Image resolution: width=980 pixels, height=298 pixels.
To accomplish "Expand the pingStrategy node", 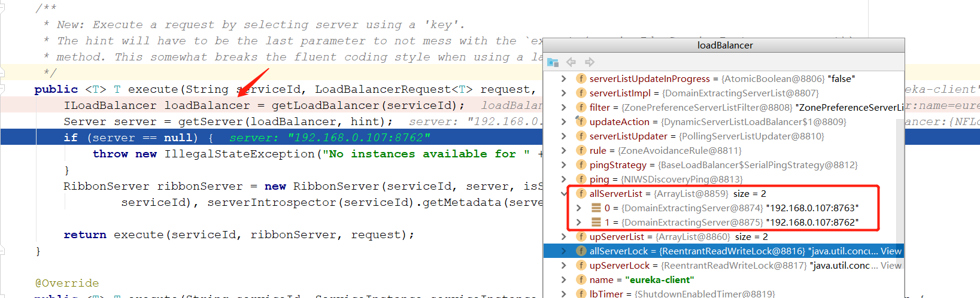I will point(563,165).
